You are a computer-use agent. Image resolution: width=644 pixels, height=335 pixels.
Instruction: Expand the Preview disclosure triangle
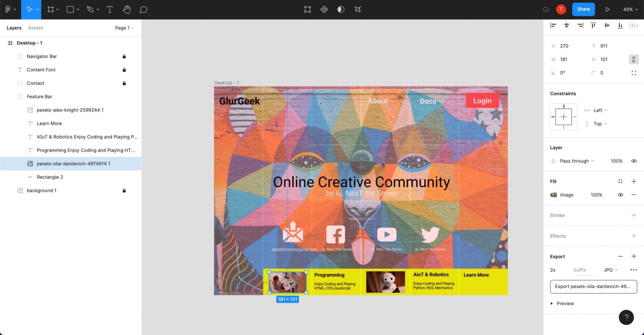[x=551, y=304]
